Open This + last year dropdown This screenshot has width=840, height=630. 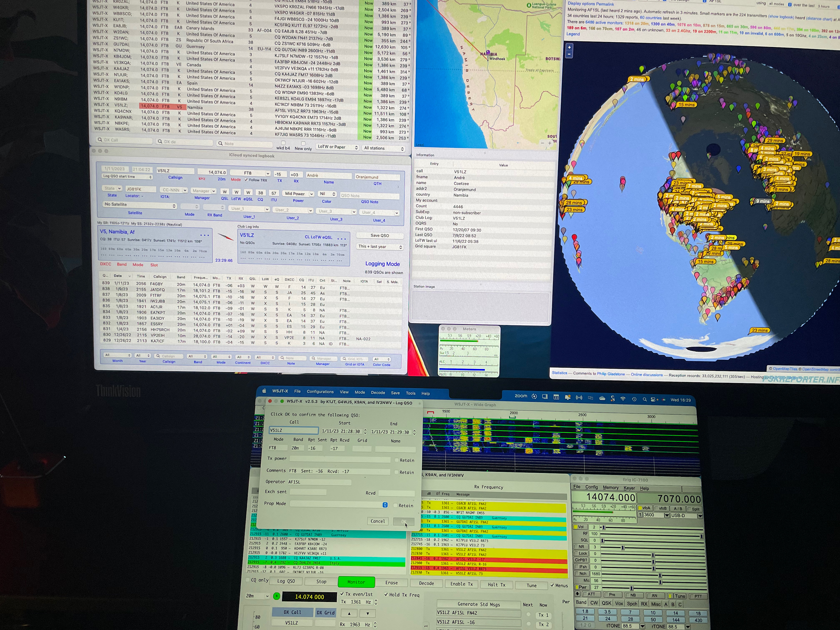tap(380, 246)
